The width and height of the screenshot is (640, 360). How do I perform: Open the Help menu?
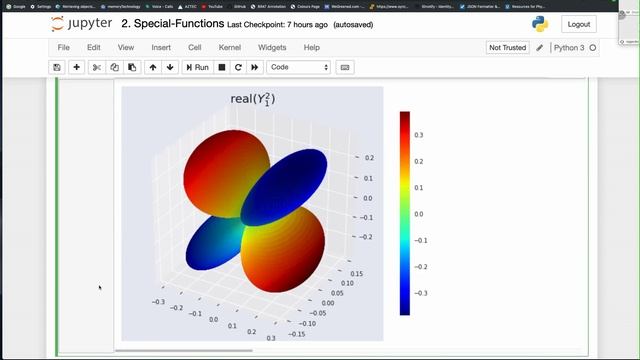click(311, 48)
